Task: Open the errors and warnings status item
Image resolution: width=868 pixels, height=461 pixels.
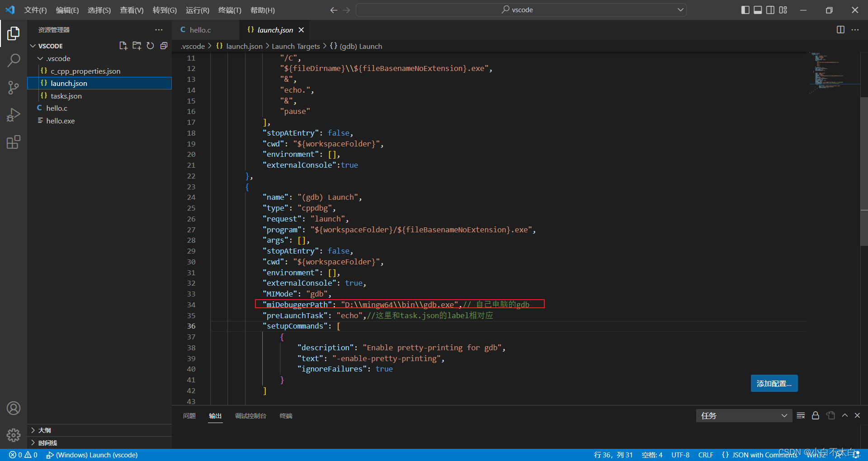Action: 23,455
